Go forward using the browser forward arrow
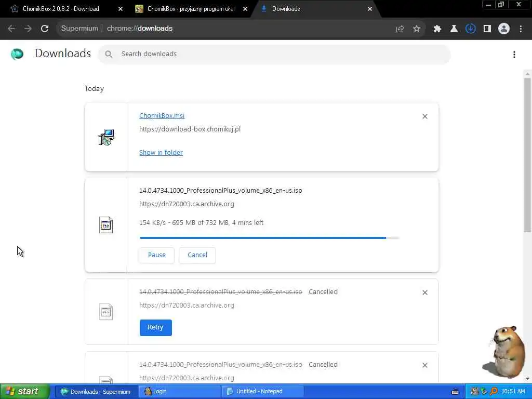The height and width of the screenshot is (399, 532). (28, 29)
